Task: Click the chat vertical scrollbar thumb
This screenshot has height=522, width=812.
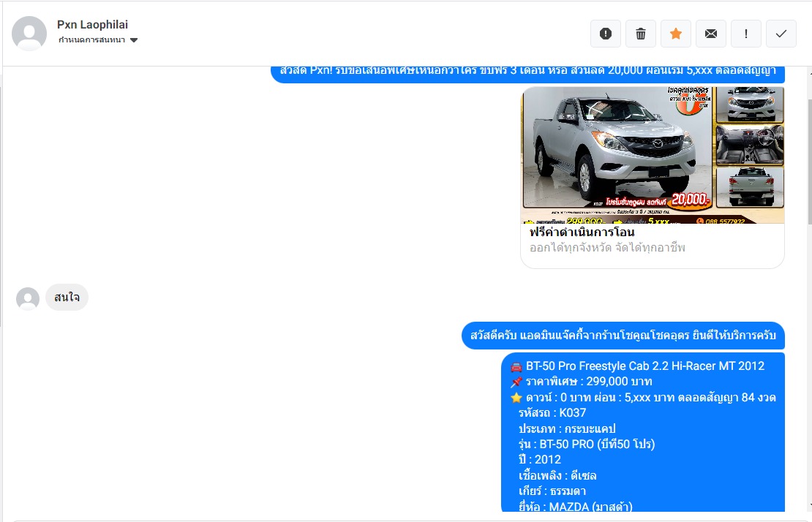Action: [x=809, y=162]
